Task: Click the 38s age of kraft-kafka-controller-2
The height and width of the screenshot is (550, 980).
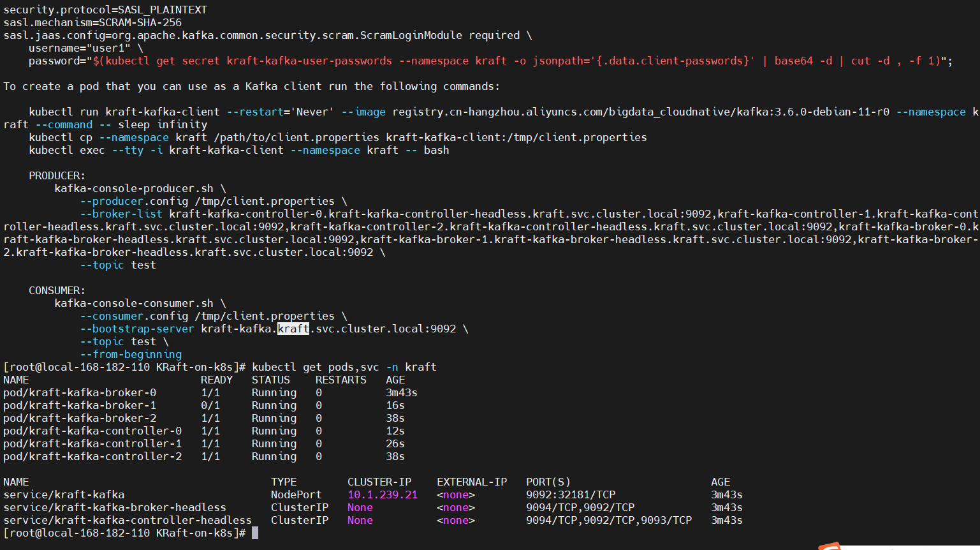Action: (x=395, y=457)
